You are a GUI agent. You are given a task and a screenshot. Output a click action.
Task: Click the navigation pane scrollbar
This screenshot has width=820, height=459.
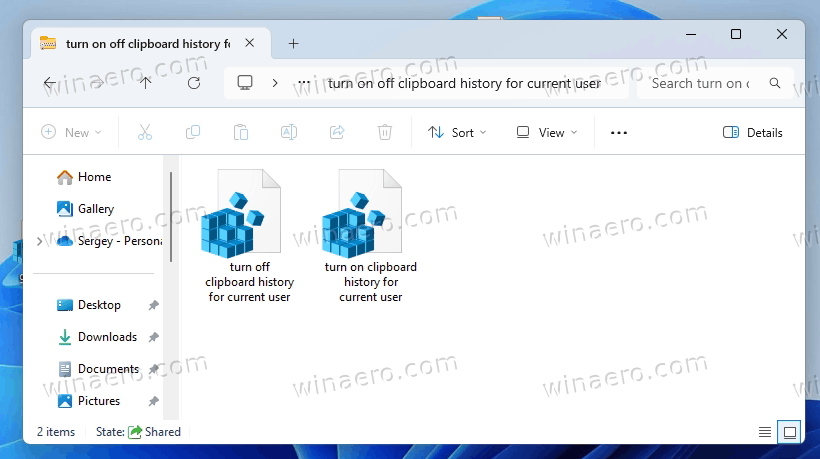(x=171, y=217)
